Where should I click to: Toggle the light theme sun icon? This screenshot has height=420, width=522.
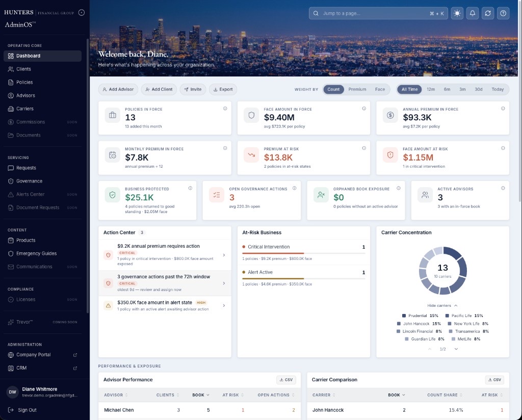click(x=457, y=13)
